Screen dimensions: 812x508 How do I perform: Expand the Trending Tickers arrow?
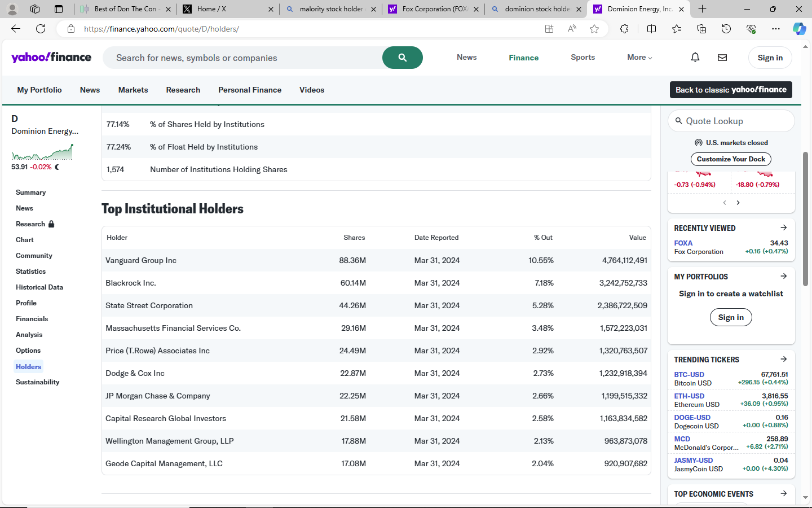784,359
